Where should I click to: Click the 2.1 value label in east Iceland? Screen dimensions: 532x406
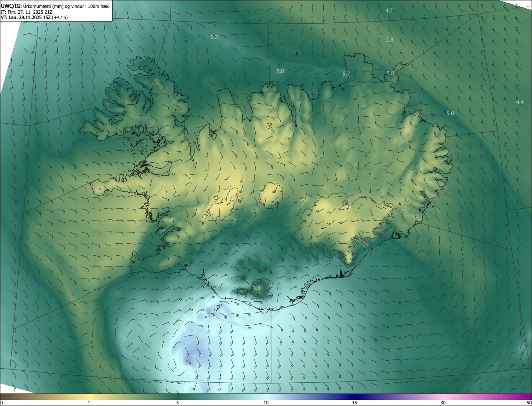click(x=407, y=130)
